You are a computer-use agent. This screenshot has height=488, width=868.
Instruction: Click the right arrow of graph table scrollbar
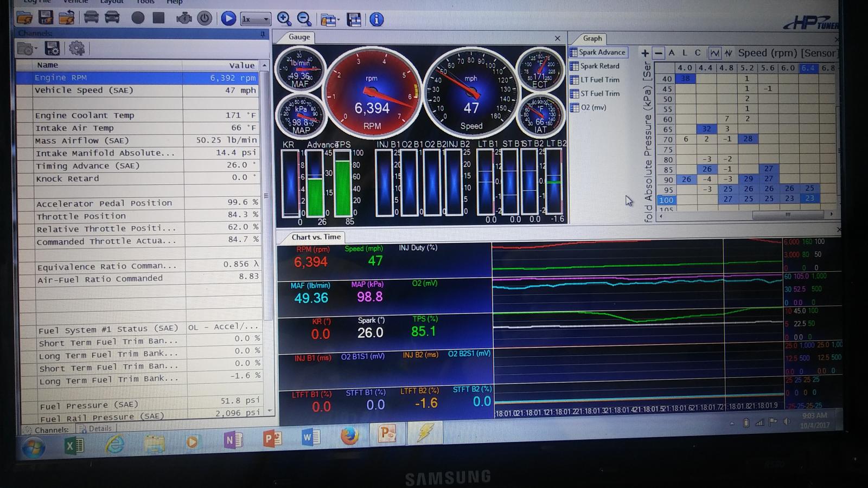[831, 215]
